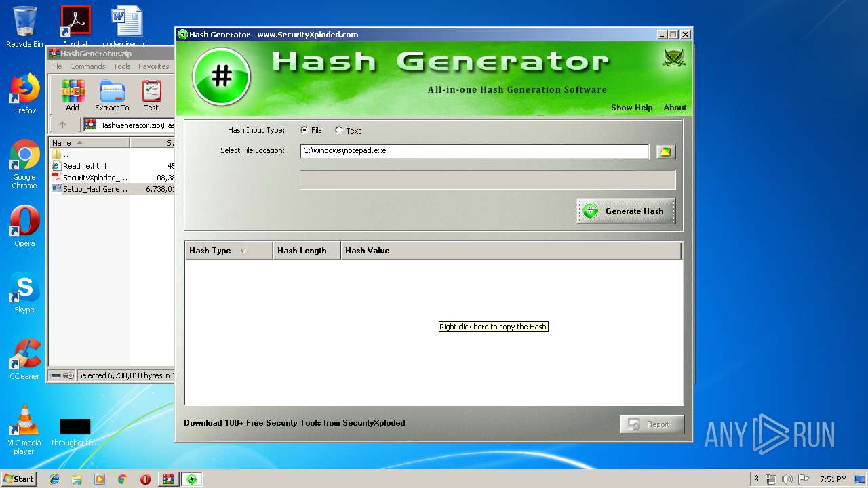This screenshot has width=868, height=488.
Task: Edit the Select File Location field
Action: 475,150
